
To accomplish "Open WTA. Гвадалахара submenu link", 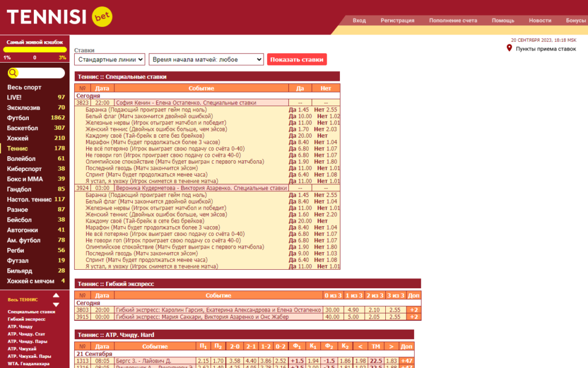I will (28, 363).
